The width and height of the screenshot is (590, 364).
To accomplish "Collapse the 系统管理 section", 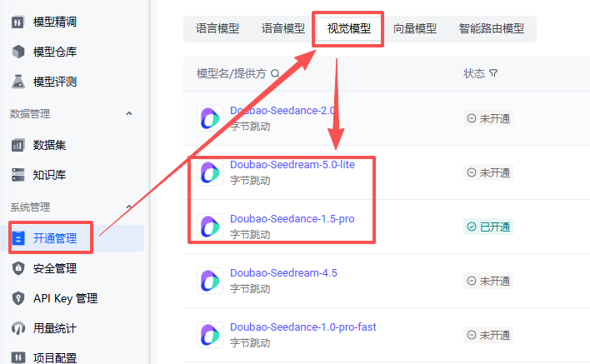I will pyautogui.click(x=129, y=207).
